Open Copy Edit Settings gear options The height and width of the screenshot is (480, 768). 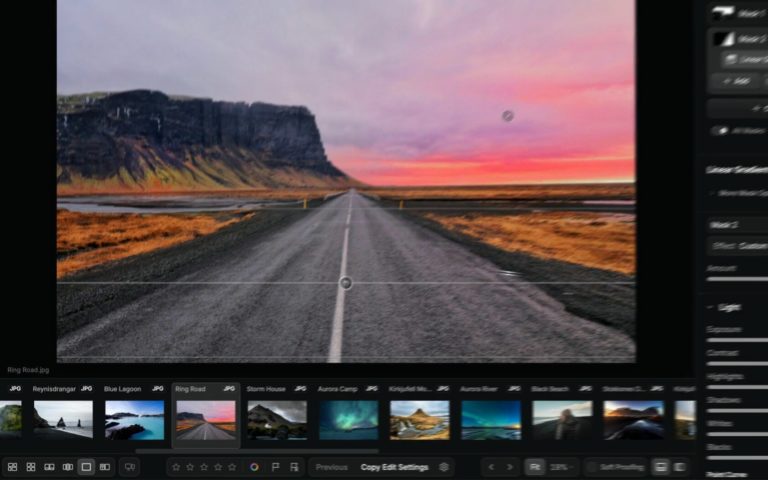point(444,467)
